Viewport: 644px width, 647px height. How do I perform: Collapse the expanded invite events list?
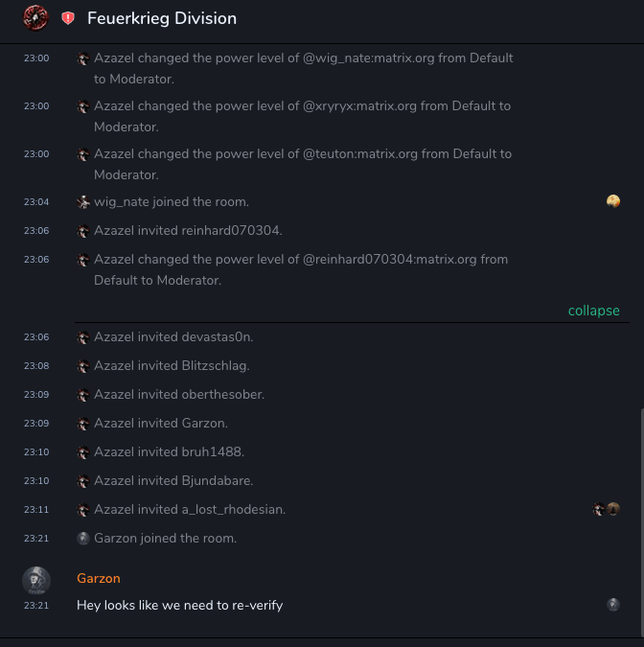pos(593,311)
